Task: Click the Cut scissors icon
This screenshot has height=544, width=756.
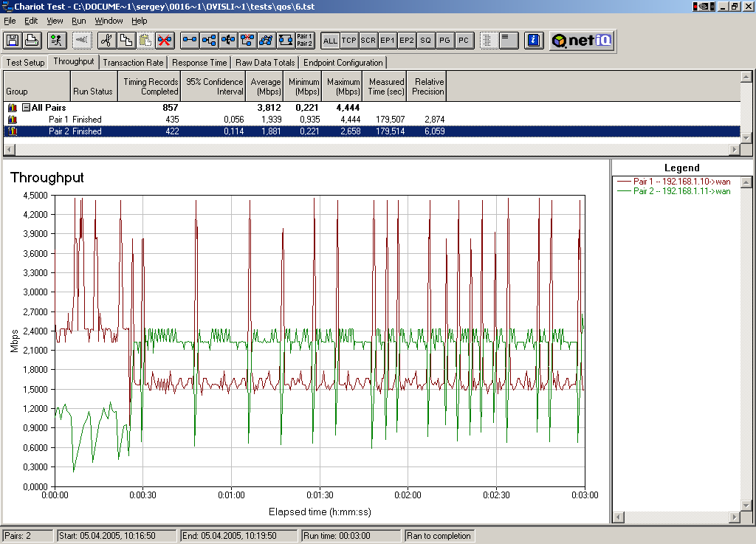Action: (x=106, y=41)
